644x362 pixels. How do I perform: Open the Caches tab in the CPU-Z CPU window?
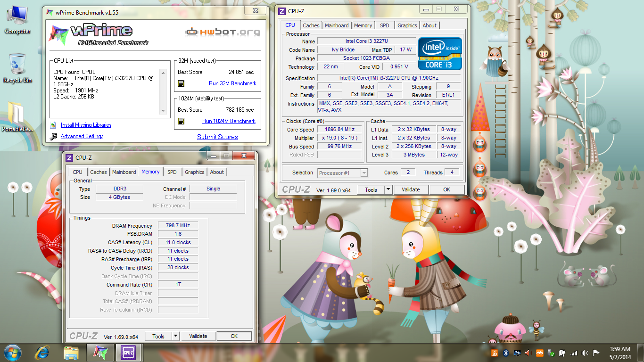point(311,25)
